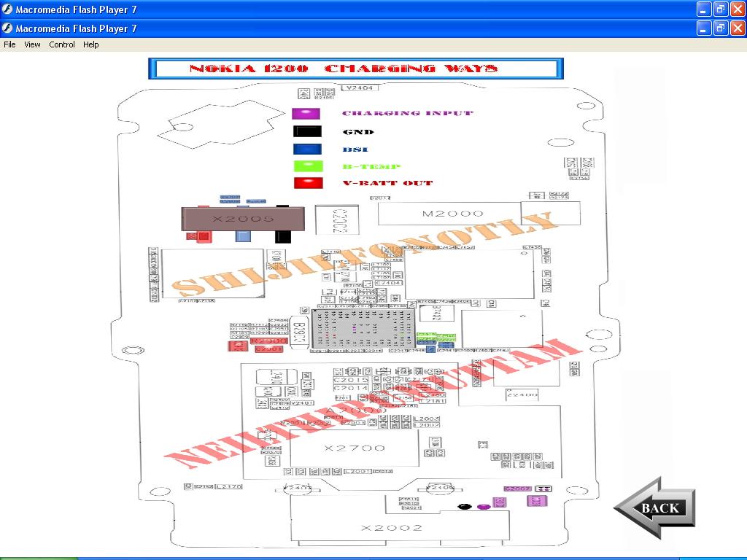The image size is (747, 560).
Task: Click the blue BSI legend swatch
Action: click(x=307, y=149)
